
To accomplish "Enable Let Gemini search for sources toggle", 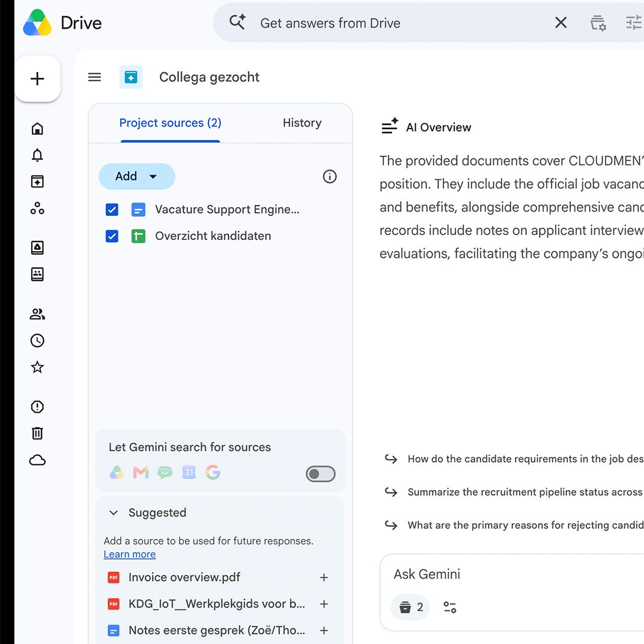I will (320, 474).
